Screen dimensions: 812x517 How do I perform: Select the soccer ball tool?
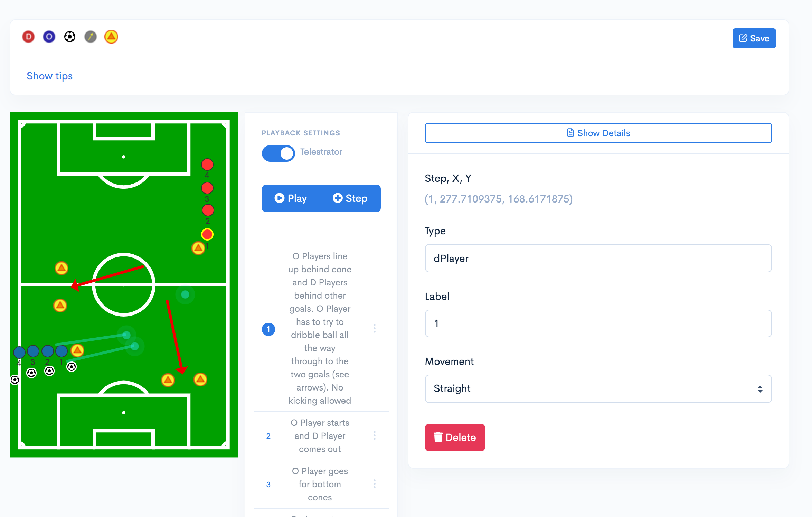coord(70,37)
